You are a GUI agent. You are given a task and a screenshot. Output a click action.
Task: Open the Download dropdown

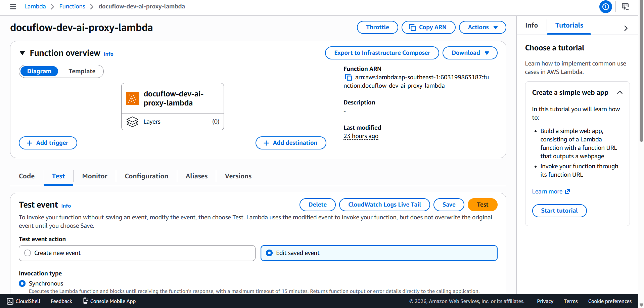[x=470, y=53]
